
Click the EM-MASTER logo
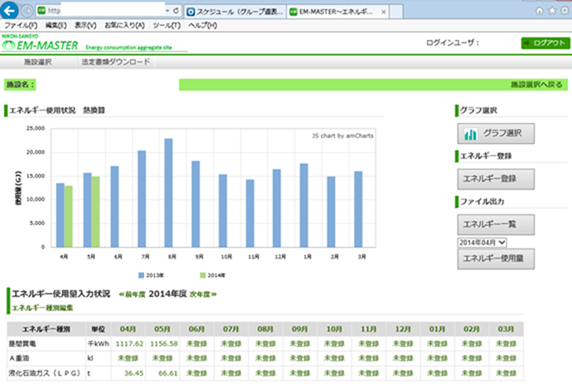coord(40,45)
